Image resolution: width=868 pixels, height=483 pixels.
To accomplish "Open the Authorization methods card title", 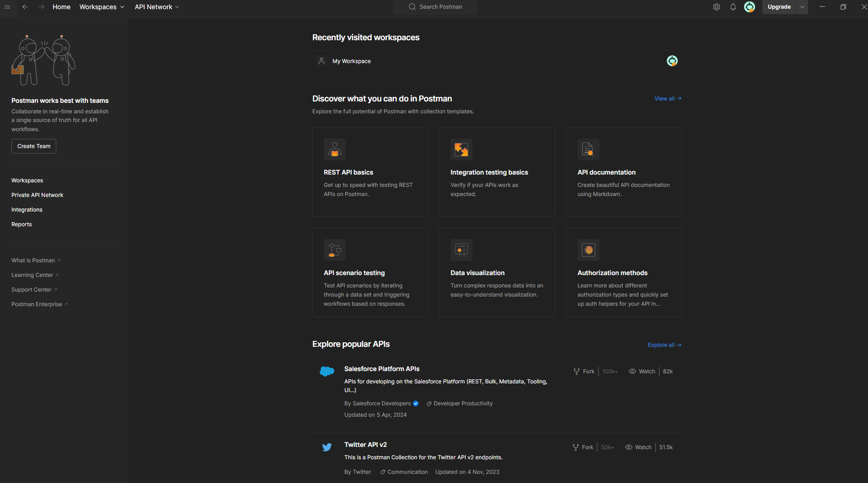I will [x=612, y=273].
